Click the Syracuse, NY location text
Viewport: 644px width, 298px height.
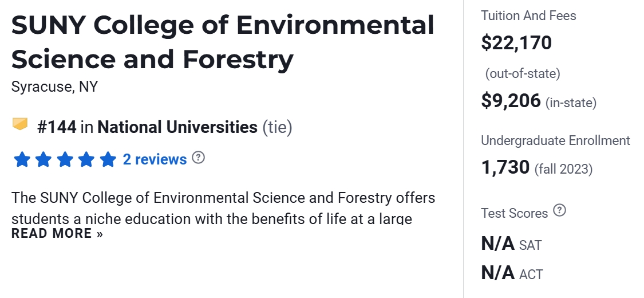point(54,87)
